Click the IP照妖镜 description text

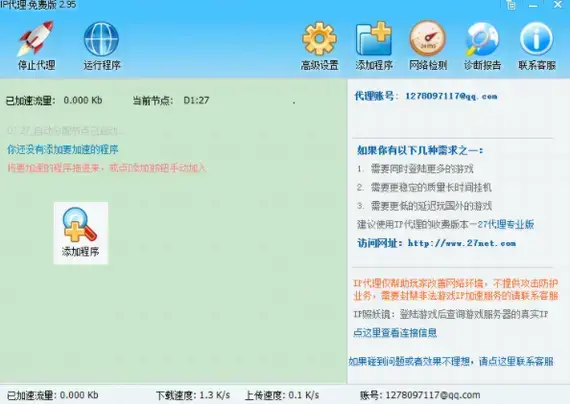[x=451, y=314]
